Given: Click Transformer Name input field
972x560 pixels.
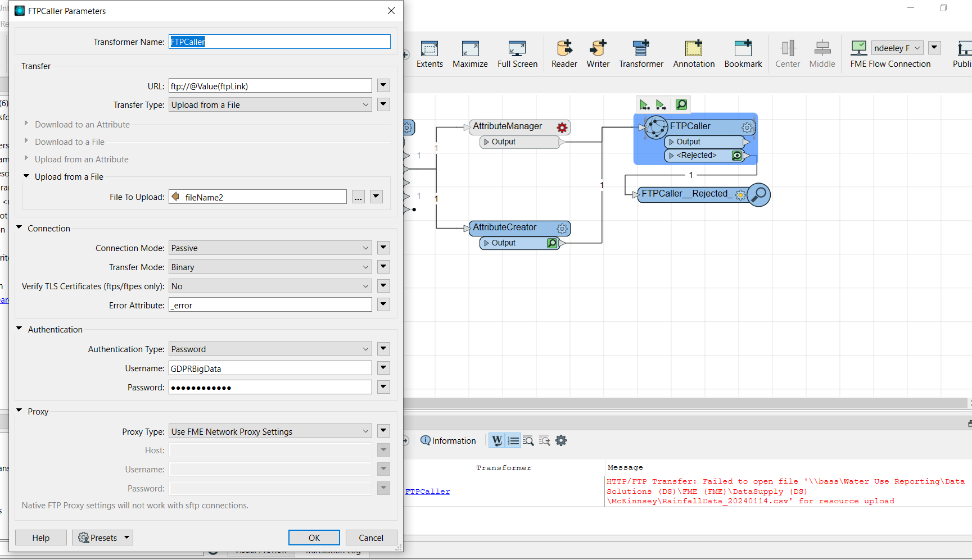Looking at the screenshot, I should pos(279,42).
